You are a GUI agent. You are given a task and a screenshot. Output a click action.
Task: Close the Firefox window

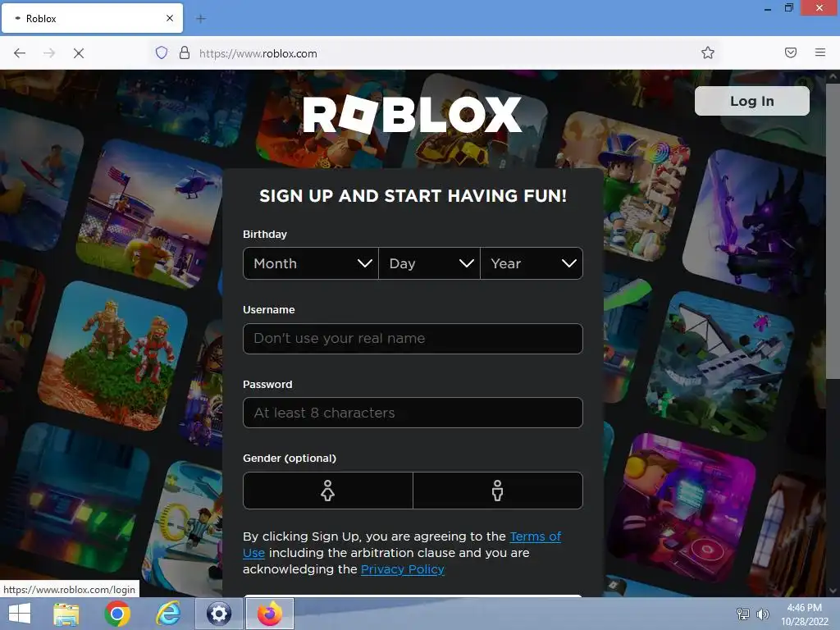819,7
